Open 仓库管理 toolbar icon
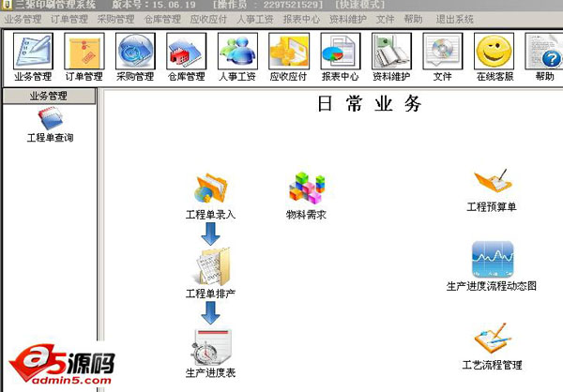Screen dimensions: 563x392 tap(187, 51)
